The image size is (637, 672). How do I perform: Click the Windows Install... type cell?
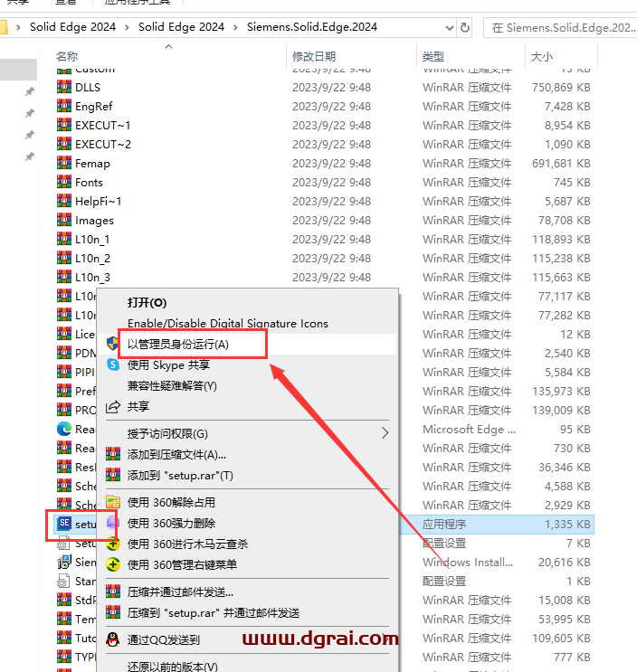(468, 562)
